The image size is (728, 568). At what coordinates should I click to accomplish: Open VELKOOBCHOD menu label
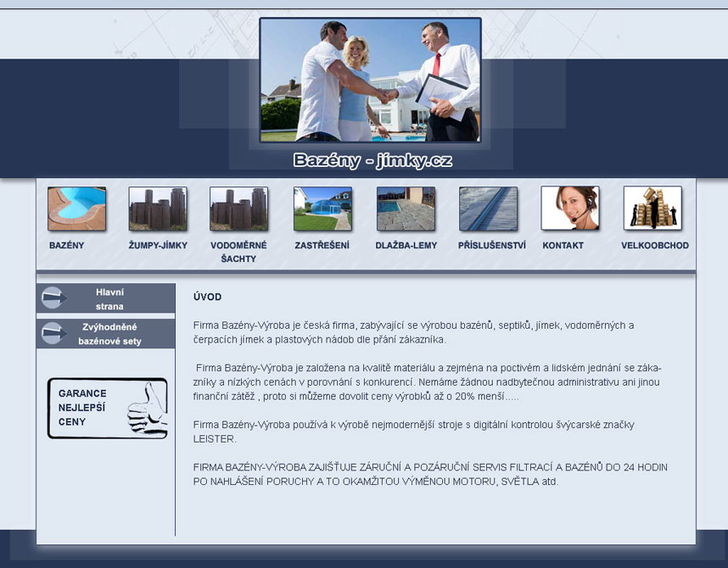point(655,246)
